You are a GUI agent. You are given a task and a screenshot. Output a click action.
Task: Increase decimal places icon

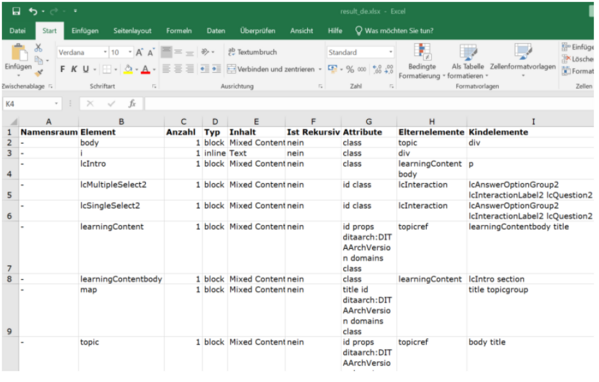pos(377,70)
